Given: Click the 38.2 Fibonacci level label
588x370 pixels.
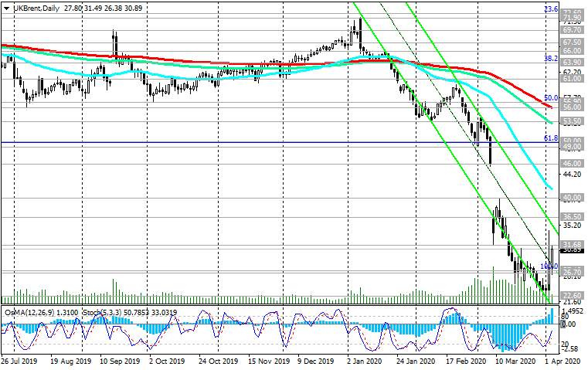Looking at the screenshot, I should 551,58.
